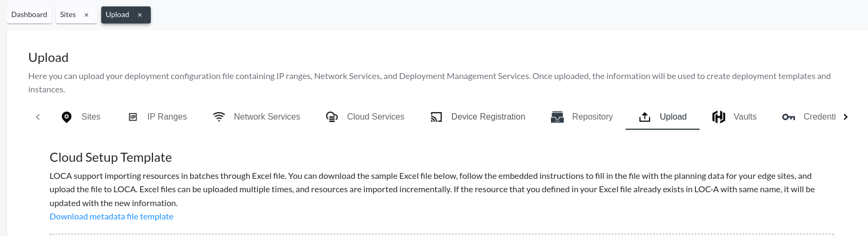Close the Sites page tab

86,15
